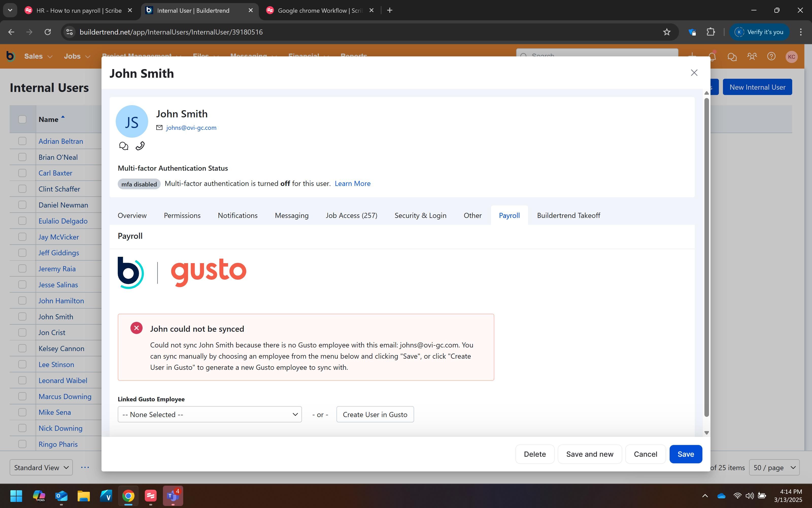Screen dimensions: 812x508
Task: Toggle the select-all checkbox in the Name header
Action: [22, 119]
